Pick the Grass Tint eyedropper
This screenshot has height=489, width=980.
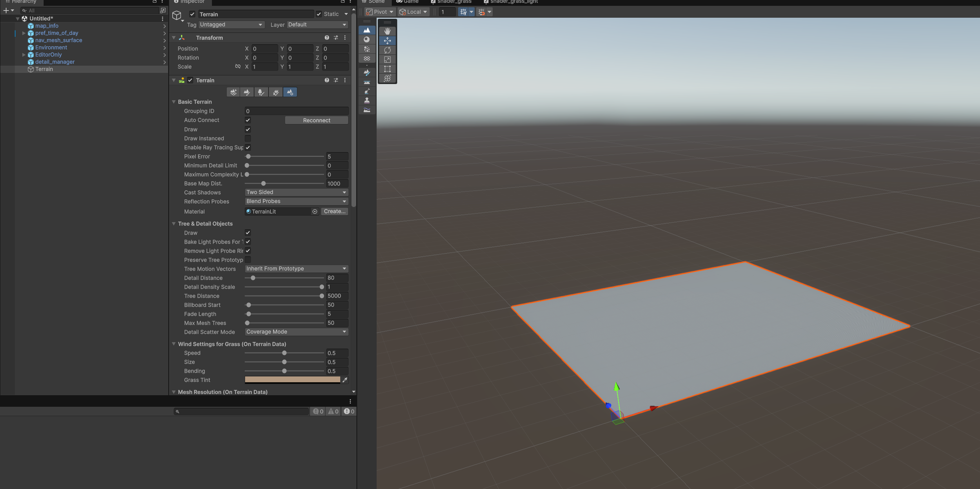coord(345,380)
